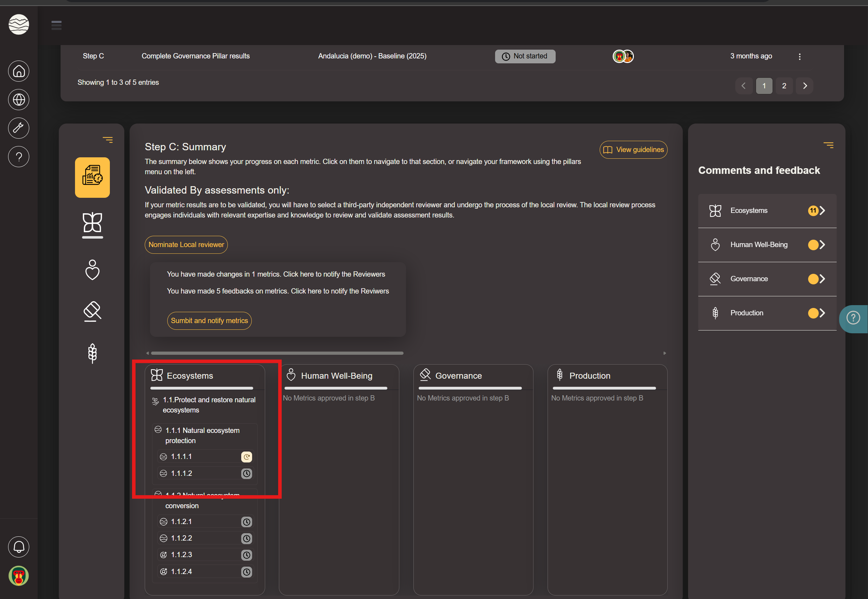Screen dimensions: 868x599
Task: Open the floating help bubble on right edge
Action: 853,318
